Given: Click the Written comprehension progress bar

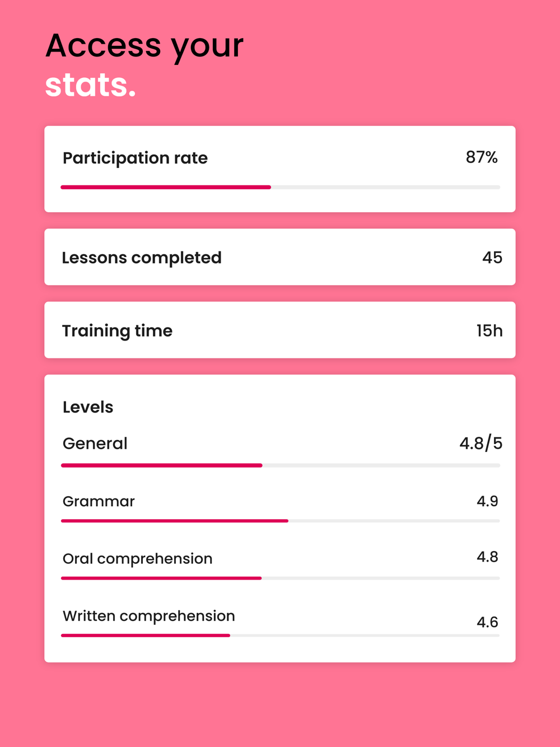Looking at the screenshot, I should [x=280, y=636].
